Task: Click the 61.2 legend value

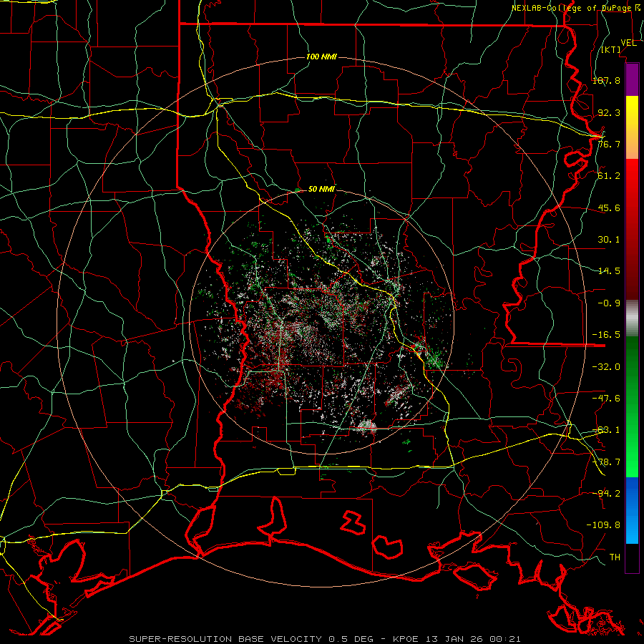Action: (609, 176)
